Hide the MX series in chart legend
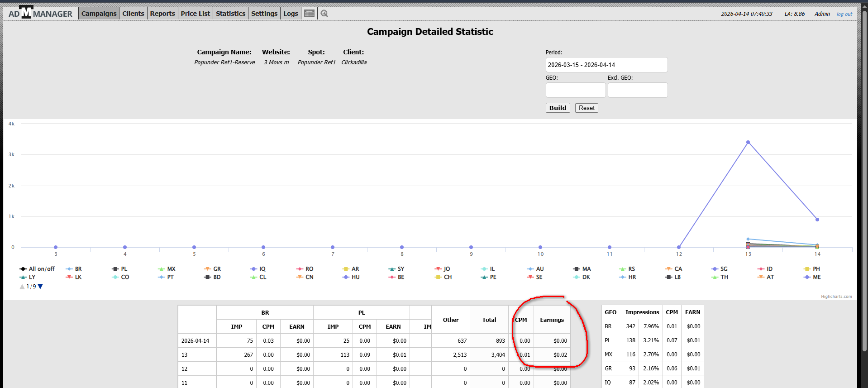The width and height of the screenshot is (868, 388). [x=171, y=269]
